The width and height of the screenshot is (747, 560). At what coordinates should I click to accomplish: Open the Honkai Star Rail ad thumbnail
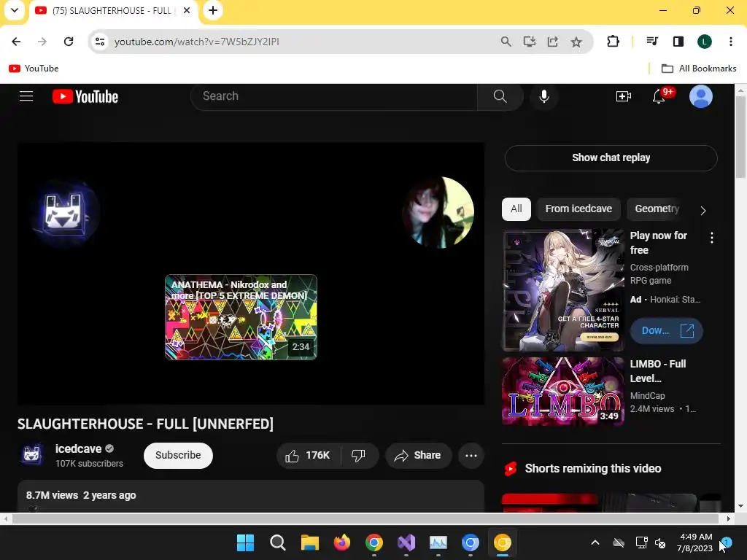(x=563, y=290)
